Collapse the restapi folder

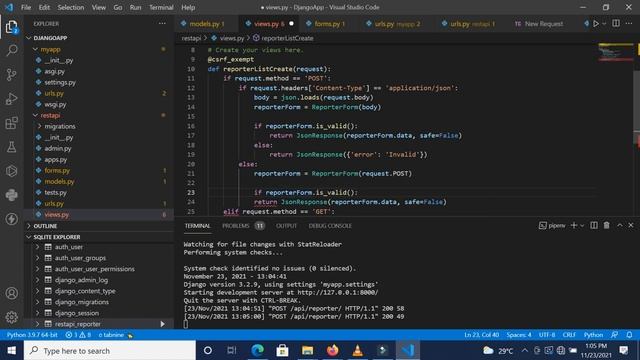point(36,116)
